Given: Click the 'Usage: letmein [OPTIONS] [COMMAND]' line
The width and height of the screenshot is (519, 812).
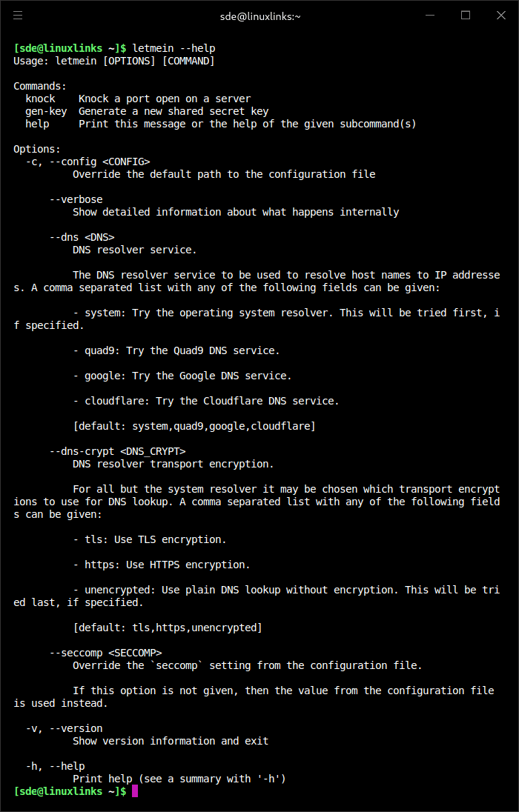Looking at the screenshot, I should 114,61.
